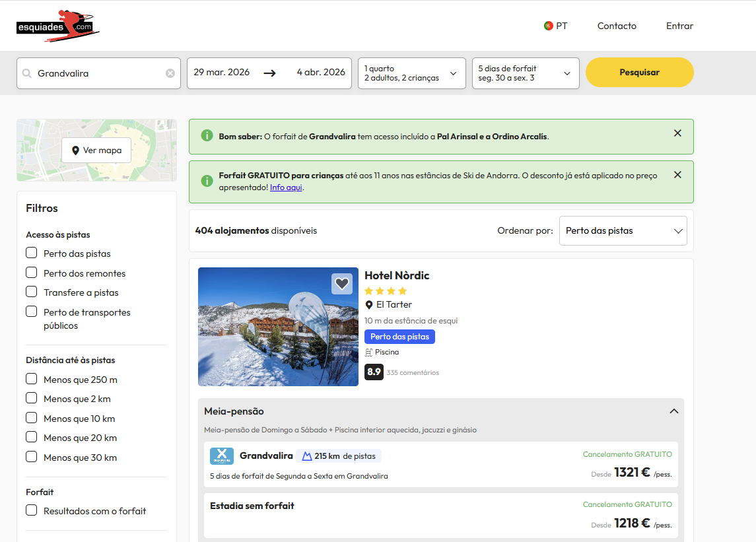
Task: Click the Grandvalira ski resort logo icon
Action: click(221, 456)
